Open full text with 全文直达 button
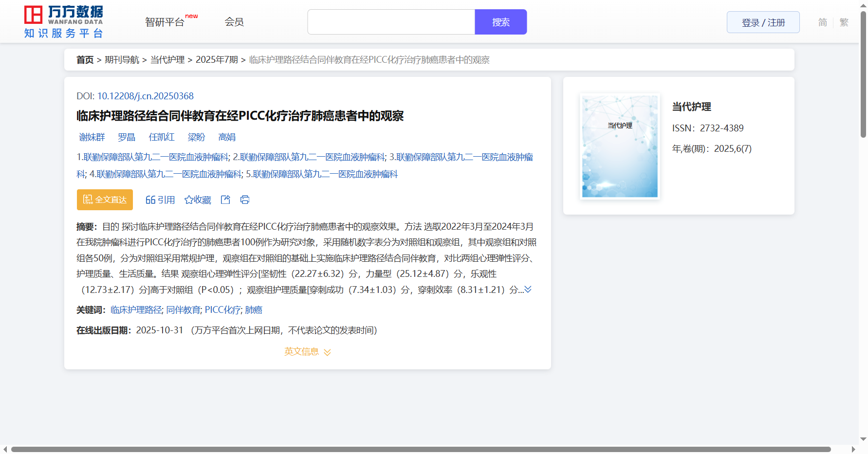 point(105,200)
